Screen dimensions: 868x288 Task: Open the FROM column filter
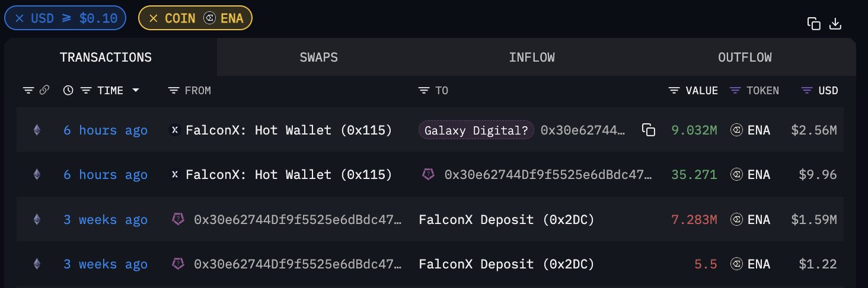pos(174,91)
